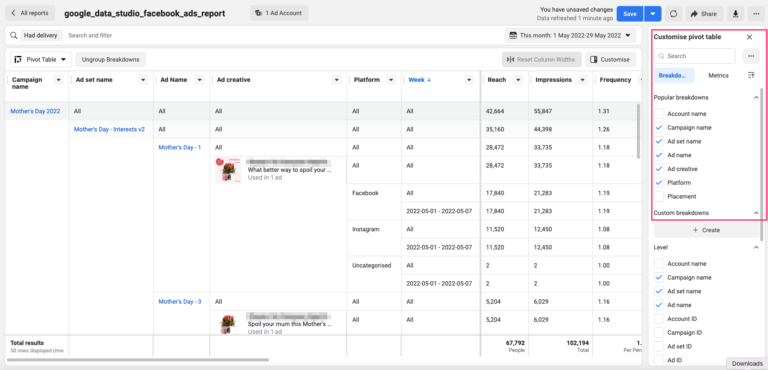Viewport: 768px width, 370px height.
Task: Go back to All reports
Action: pyautogui.click(x=30, y=13)
